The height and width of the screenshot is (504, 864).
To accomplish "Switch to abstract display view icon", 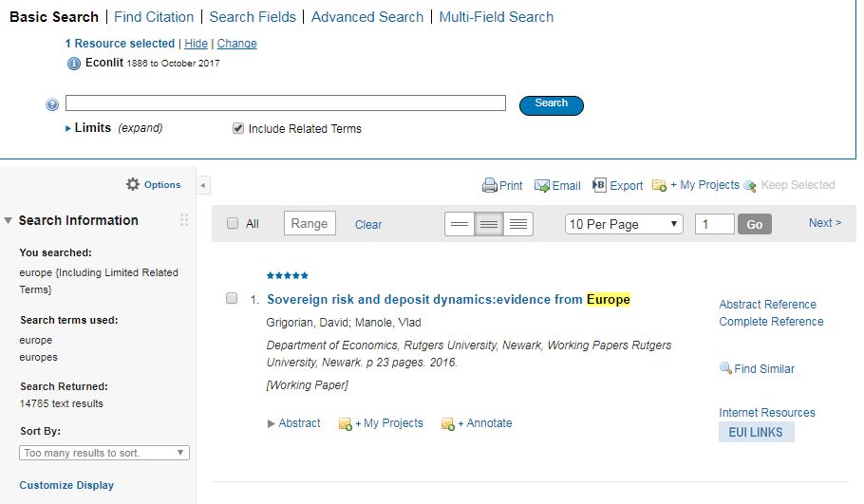I will [x=518, y=225].
